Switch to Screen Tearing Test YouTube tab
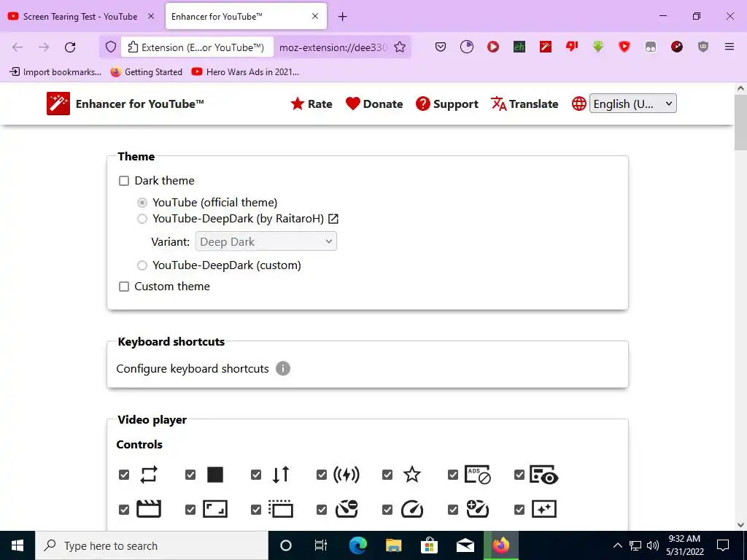Viewport: 747px width, 560px height. tap(80, 17)
